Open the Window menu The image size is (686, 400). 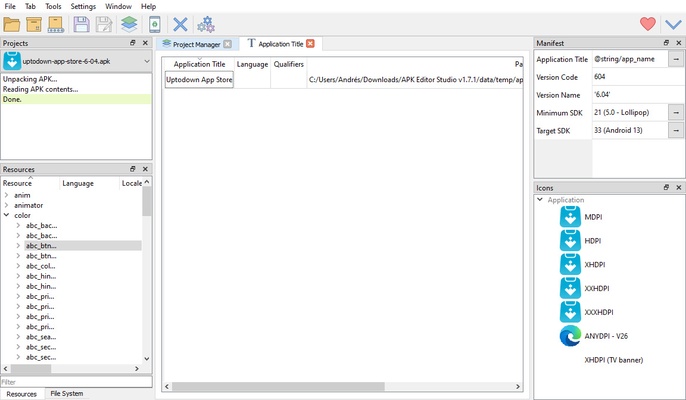118,6
